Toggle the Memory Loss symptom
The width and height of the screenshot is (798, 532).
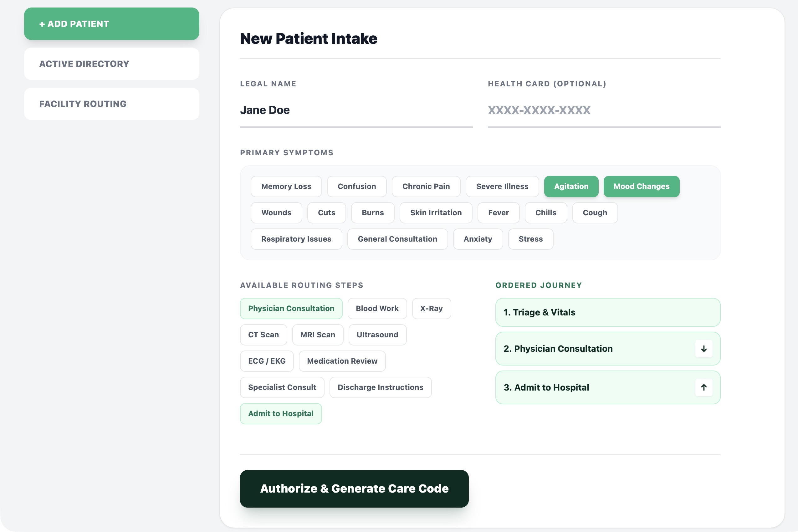click(286, 186)
